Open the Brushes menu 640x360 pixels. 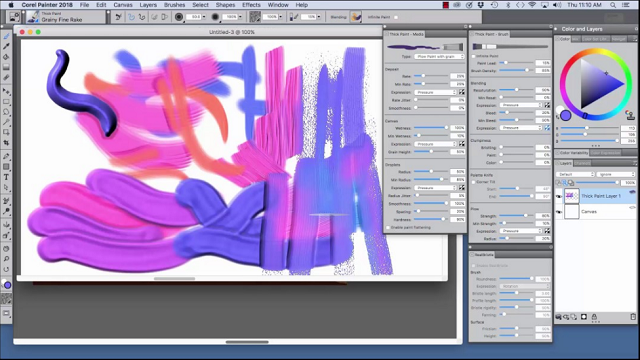(x=174, y=5)
